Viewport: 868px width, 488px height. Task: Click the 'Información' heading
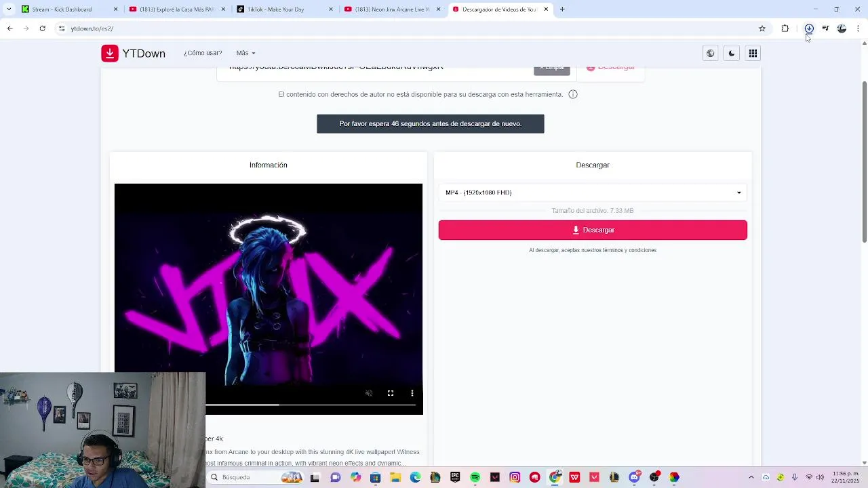[269, 165]
